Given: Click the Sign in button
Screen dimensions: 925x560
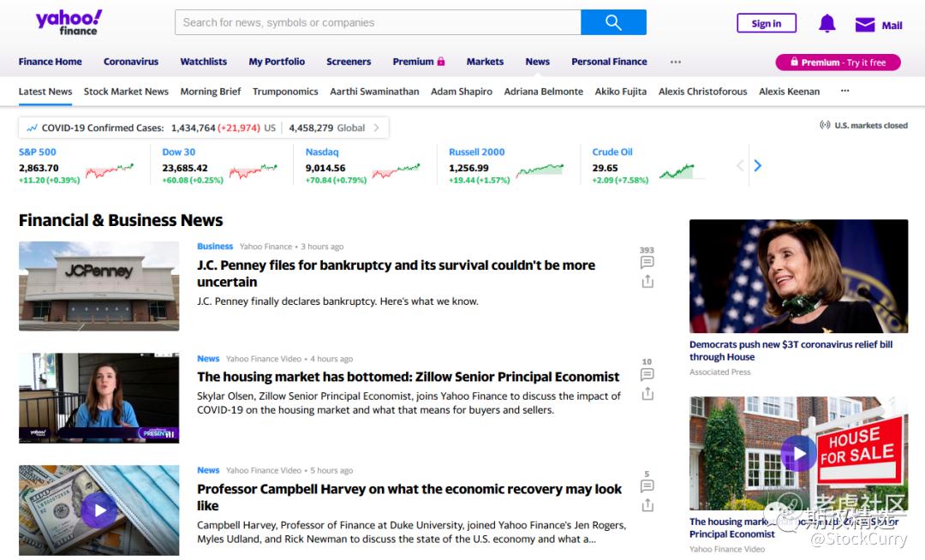Looking at the screenshot, I should coord(766,24).
